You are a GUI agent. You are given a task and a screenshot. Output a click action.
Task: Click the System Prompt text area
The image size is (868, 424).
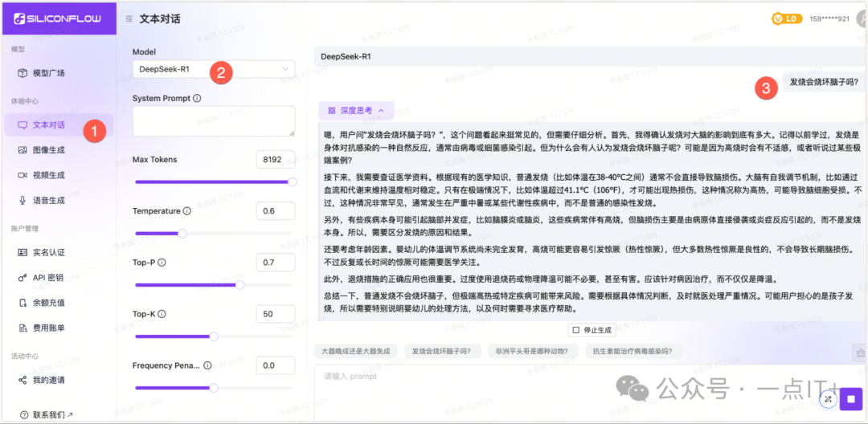214,120
